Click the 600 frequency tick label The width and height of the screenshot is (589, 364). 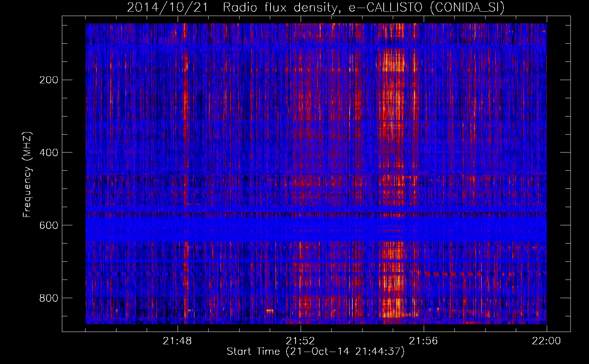click(x=49, y=225)
